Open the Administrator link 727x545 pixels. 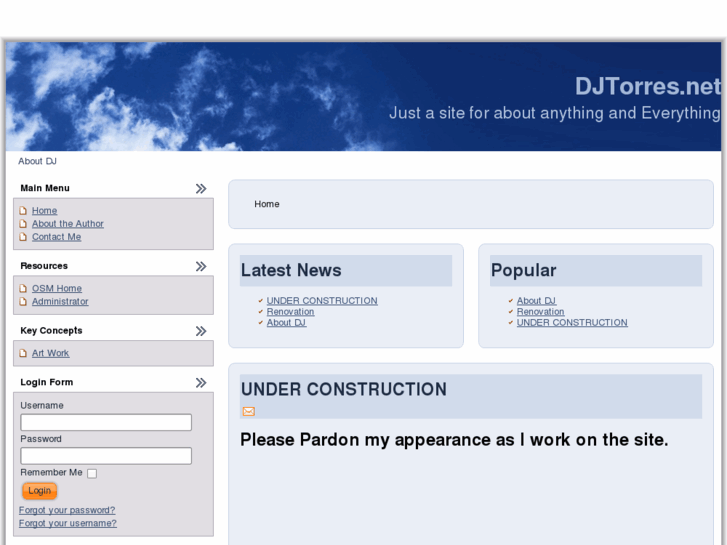(60, 301)
